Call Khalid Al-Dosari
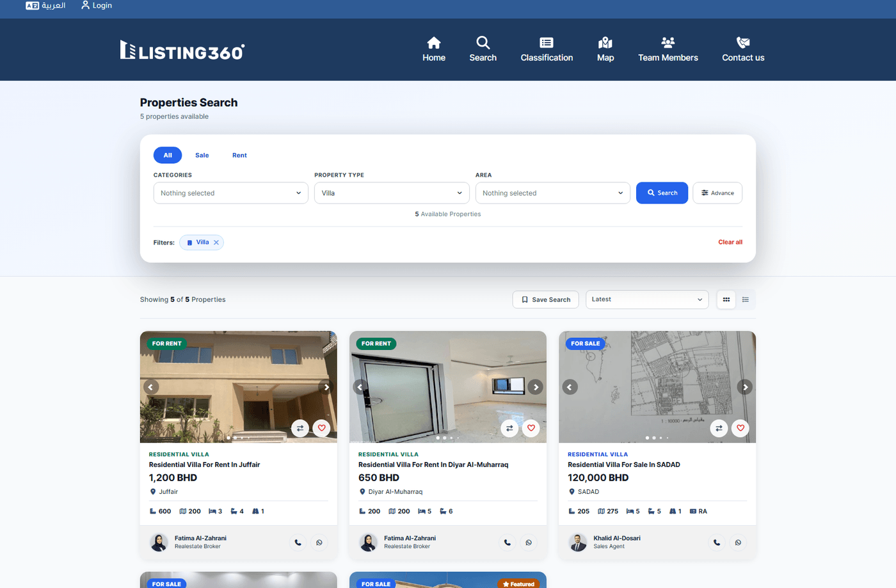896x588 pixels. (716, 543)
